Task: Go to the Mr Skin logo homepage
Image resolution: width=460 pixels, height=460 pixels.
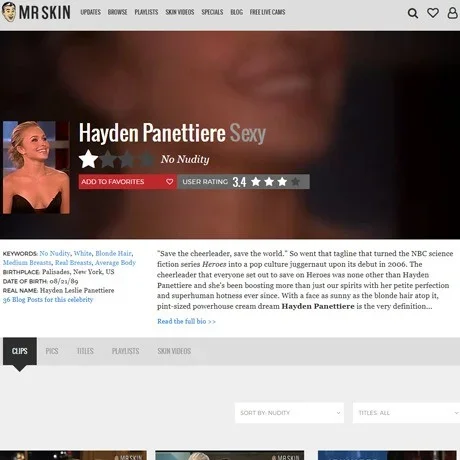Action: point(36,12)
